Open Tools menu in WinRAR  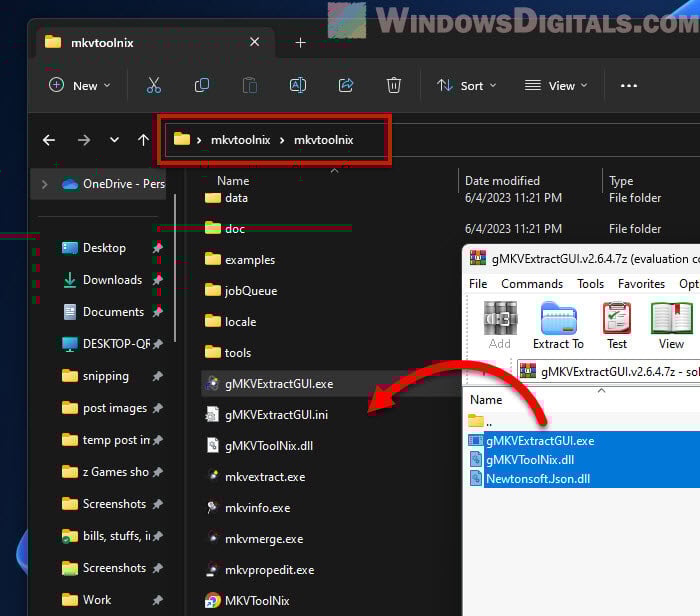coord(590,284)
